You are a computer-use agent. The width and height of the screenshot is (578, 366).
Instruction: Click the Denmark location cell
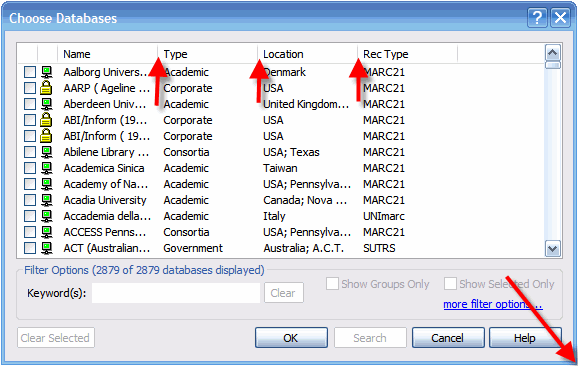tap(284, 72)
